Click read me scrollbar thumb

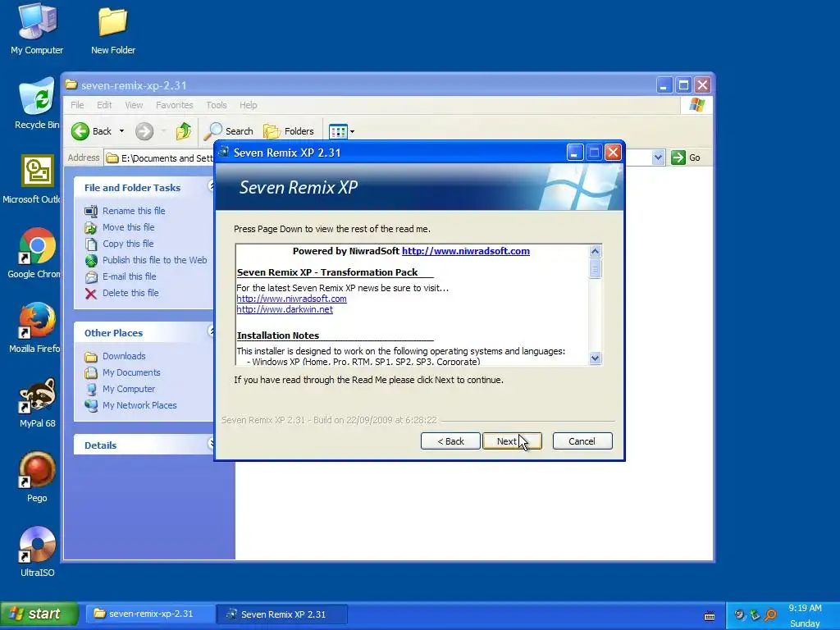point(596,268)
